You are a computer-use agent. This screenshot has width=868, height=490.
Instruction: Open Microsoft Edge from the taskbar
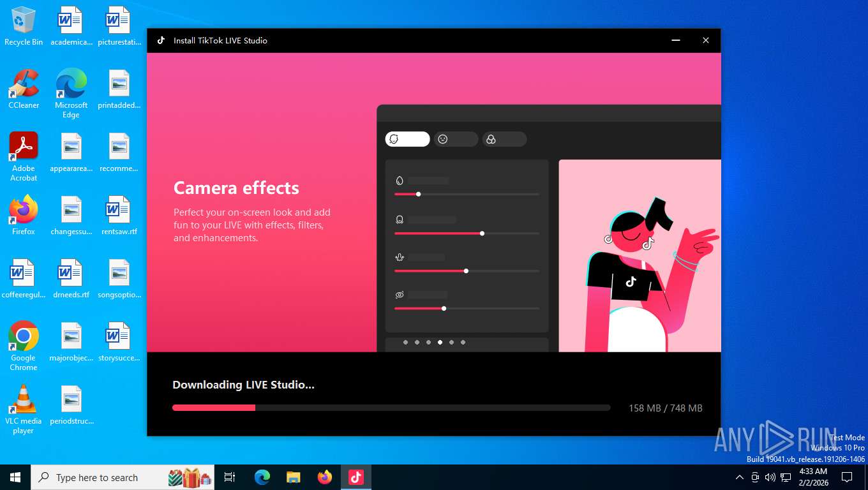point(262,477)
